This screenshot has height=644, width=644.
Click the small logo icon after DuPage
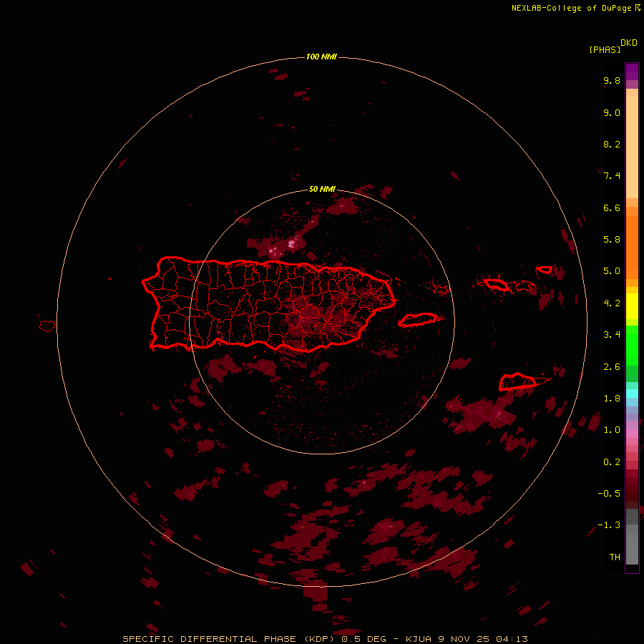pyautogui.click(x=638, y=7)
